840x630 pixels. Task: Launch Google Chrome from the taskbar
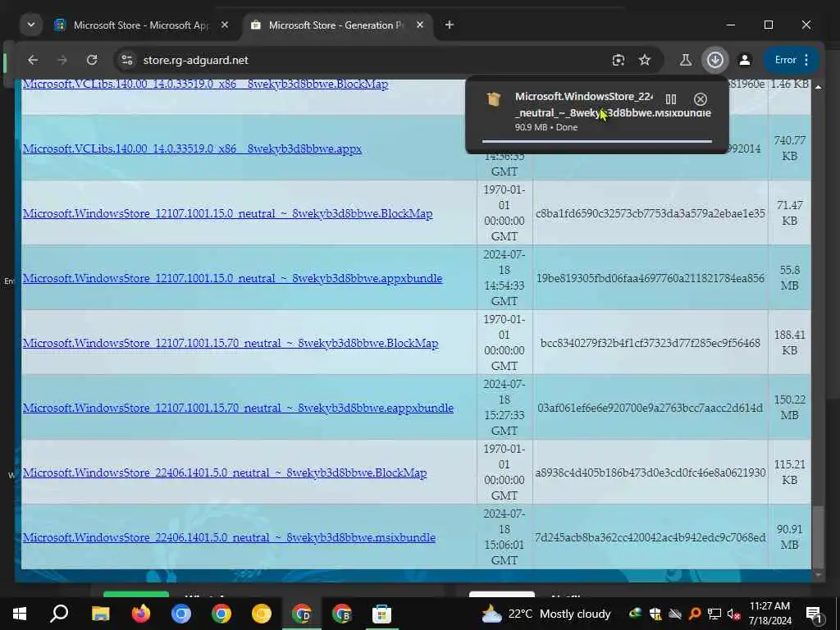[x=221, y=614]
